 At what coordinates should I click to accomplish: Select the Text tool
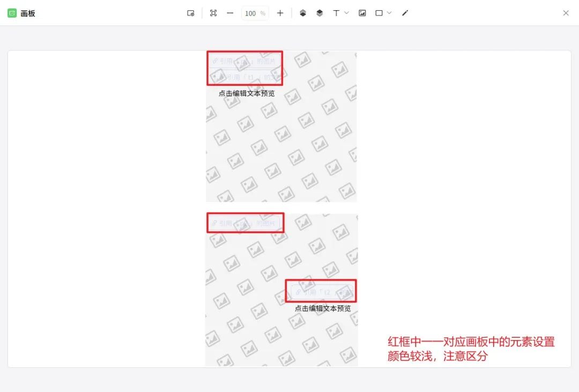click(x=336, y=13)
